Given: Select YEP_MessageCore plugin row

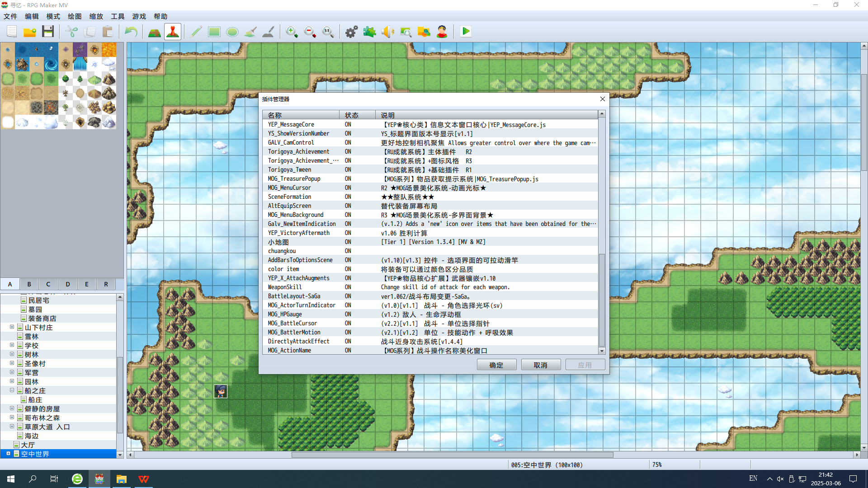Looking at the screenshot, I should [x=430, y=124].
